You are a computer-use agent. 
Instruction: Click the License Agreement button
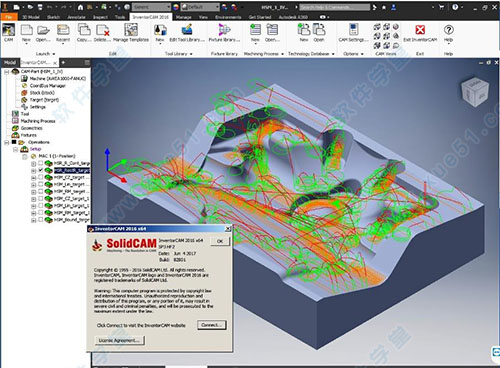click(x=119, y=340)
